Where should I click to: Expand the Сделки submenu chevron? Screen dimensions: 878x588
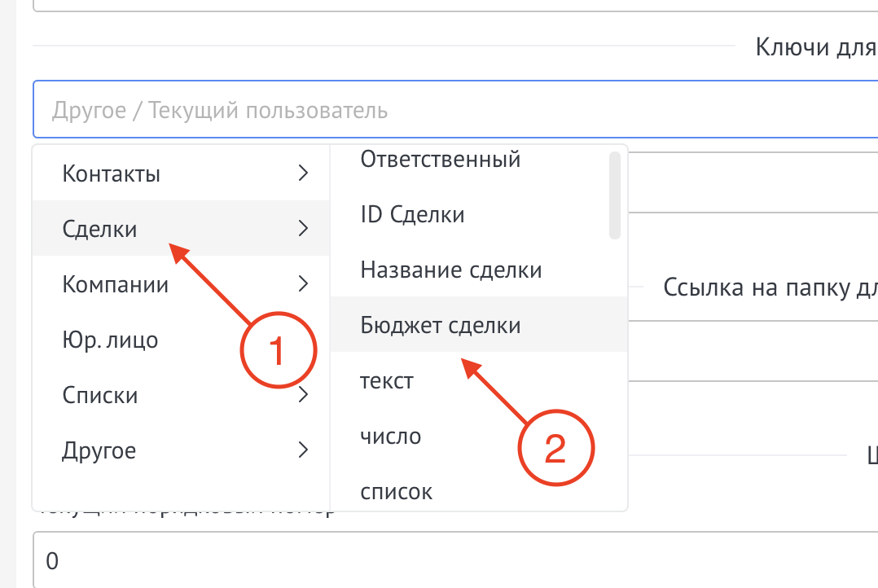[303, 229]
